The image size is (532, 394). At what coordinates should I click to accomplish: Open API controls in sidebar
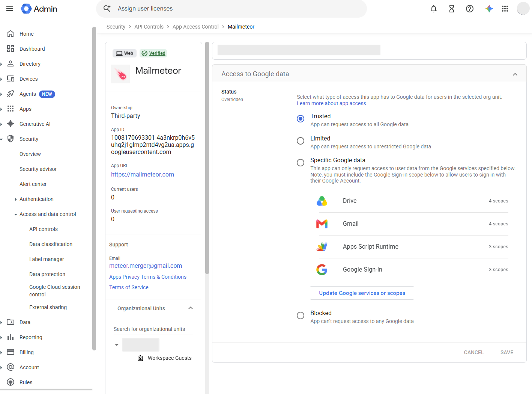click(44, 229)
